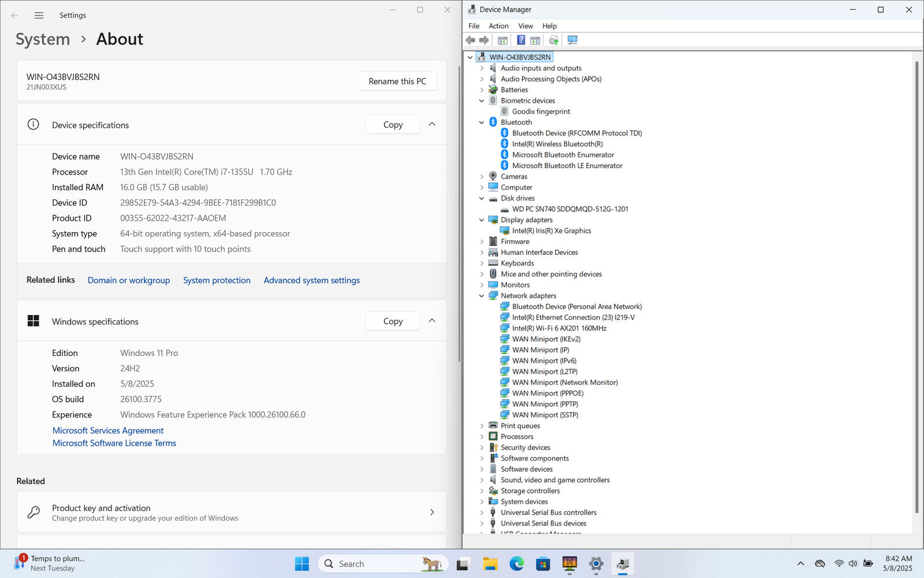Viewport: 924px width, 578px height.
Task: Select Intel(R) Wireless Bluetooth(R) device
Action: click(557, 144)
